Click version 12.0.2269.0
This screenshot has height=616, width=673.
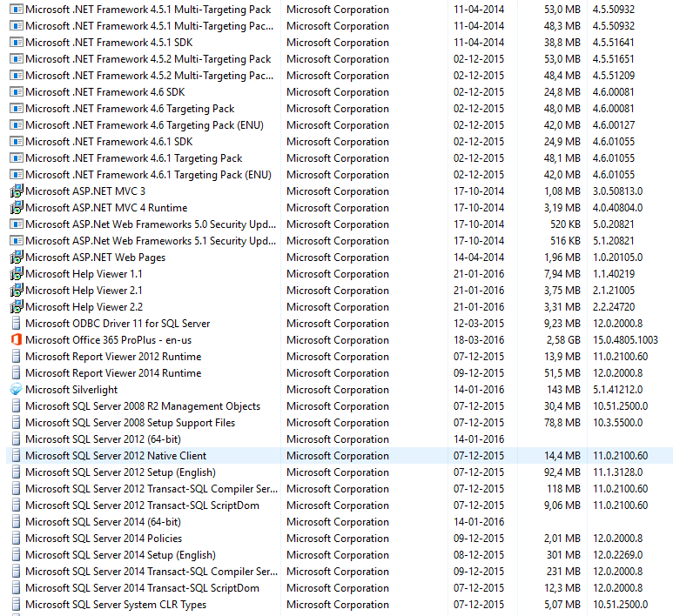point(617,554)
